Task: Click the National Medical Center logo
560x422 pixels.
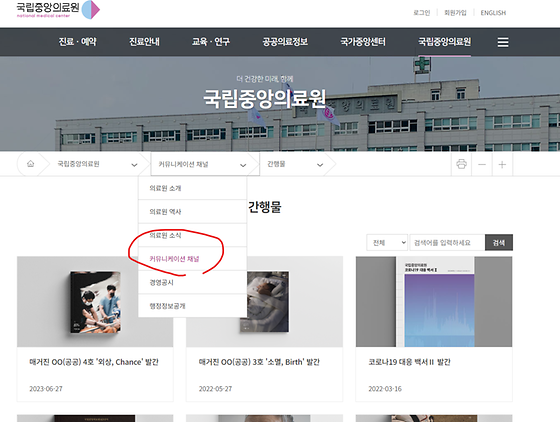Action: coord(58,10)
